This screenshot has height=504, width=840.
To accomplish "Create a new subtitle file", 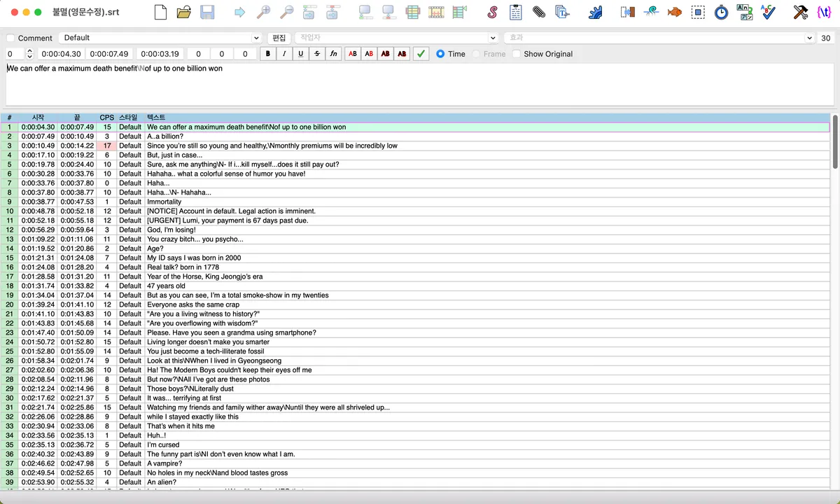I will (x=161, y=12).
